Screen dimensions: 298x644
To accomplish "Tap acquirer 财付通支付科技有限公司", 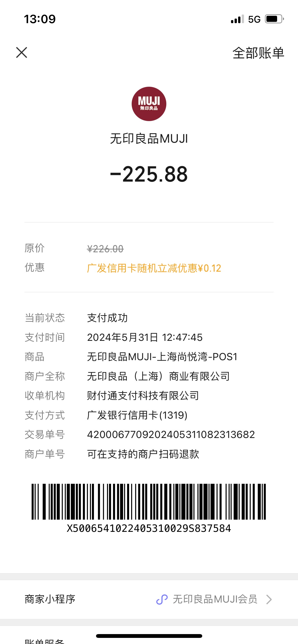I will coord(143,396).
